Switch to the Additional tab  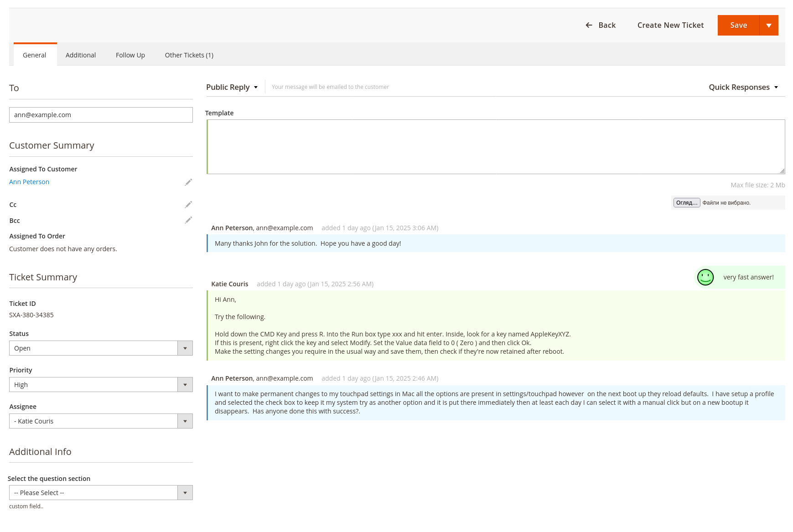point(81,55)
